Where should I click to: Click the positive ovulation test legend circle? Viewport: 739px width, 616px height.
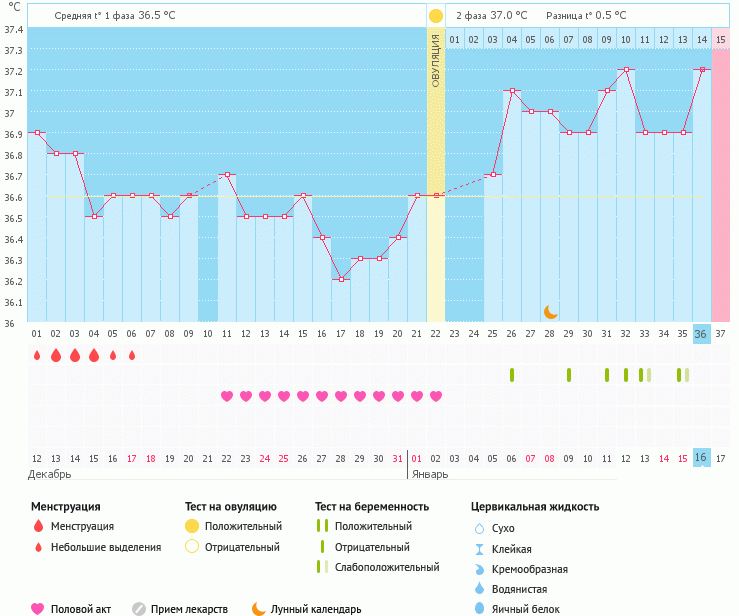[192, 526]
